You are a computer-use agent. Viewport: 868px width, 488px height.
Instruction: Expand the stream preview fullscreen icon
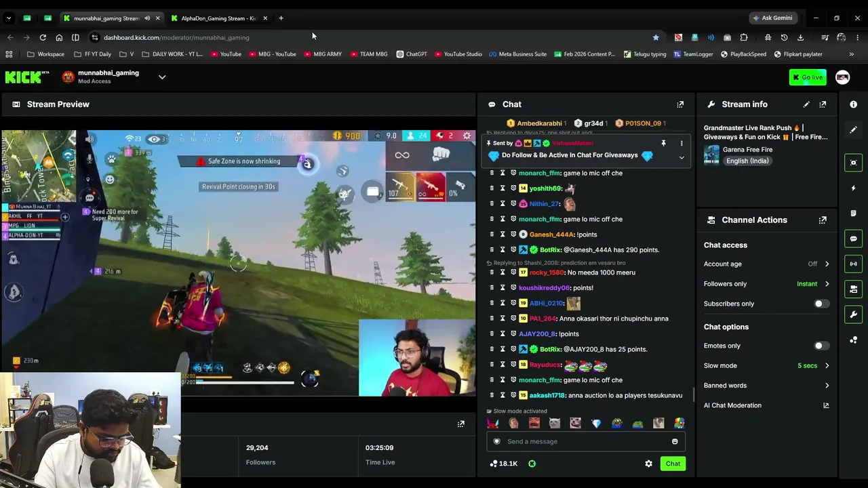tap(461, 424)
